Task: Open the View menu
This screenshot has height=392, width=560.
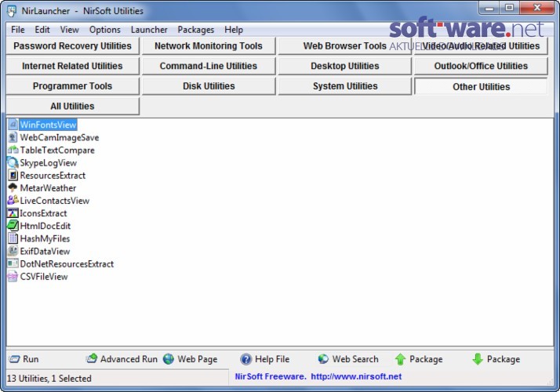Action: [69, 30]
